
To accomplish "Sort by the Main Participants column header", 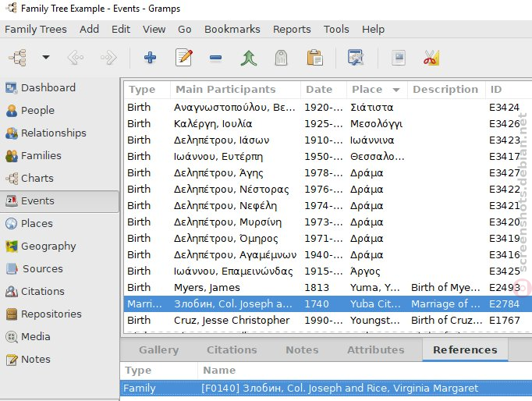I will [236, 90].
